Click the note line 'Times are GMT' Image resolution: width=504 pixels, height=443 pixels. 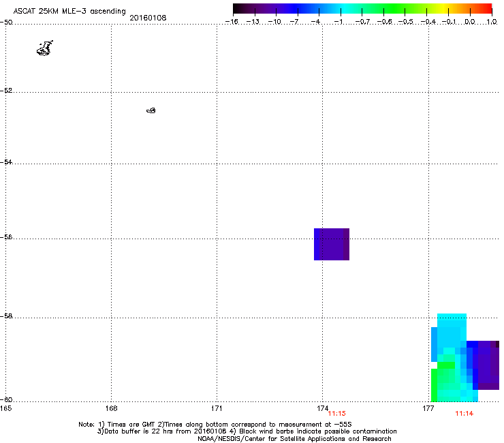point(215,425)
